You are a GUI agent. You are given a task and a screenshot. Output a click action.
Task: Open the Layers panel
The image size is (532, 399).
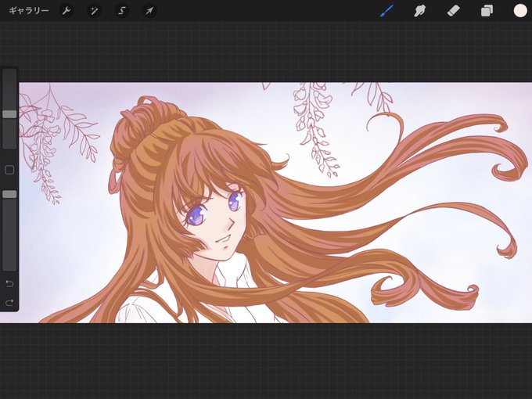(487, 11)
